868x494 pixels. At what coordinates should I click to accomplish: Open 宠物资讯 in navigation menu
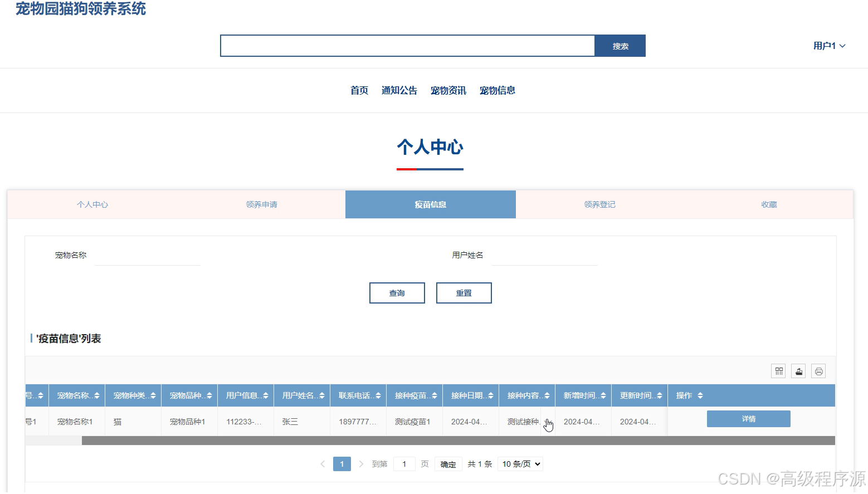(448, 90)
